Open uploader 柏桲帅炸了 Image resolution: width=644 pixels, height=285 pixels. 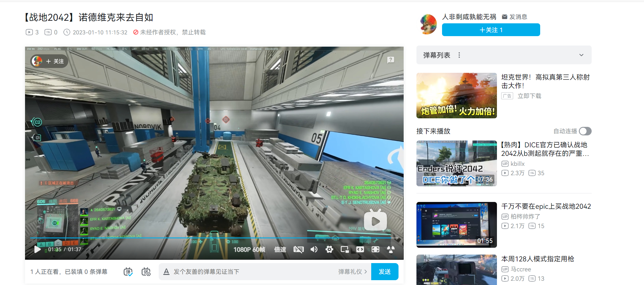[525, 216]
